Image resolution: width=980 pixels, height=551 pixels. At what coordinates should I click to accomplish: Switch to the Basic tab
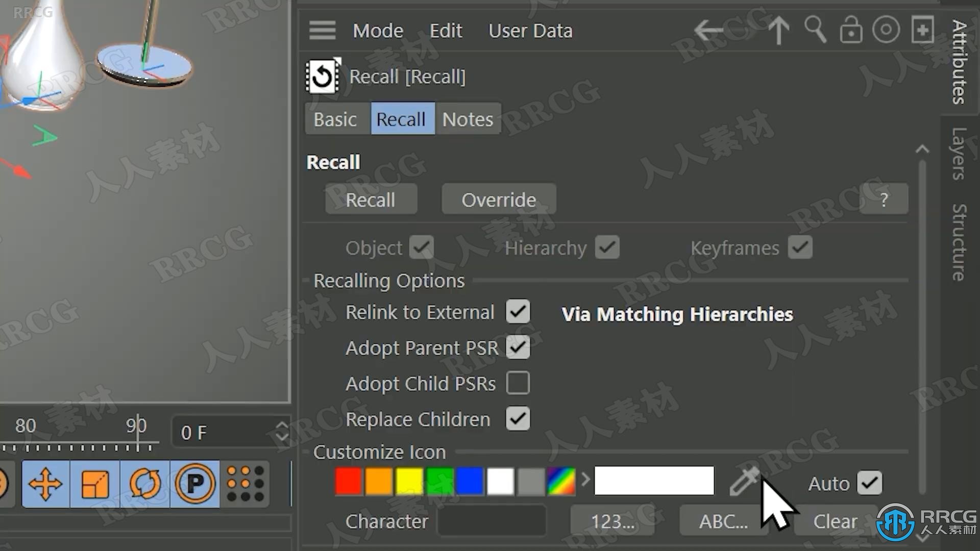tap(334, 118)
